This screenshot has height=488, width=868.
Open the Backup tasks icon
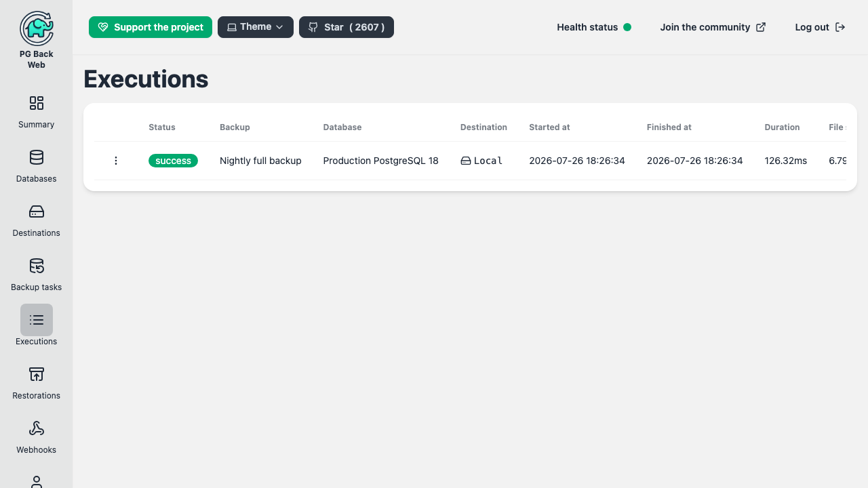[37, 266]
